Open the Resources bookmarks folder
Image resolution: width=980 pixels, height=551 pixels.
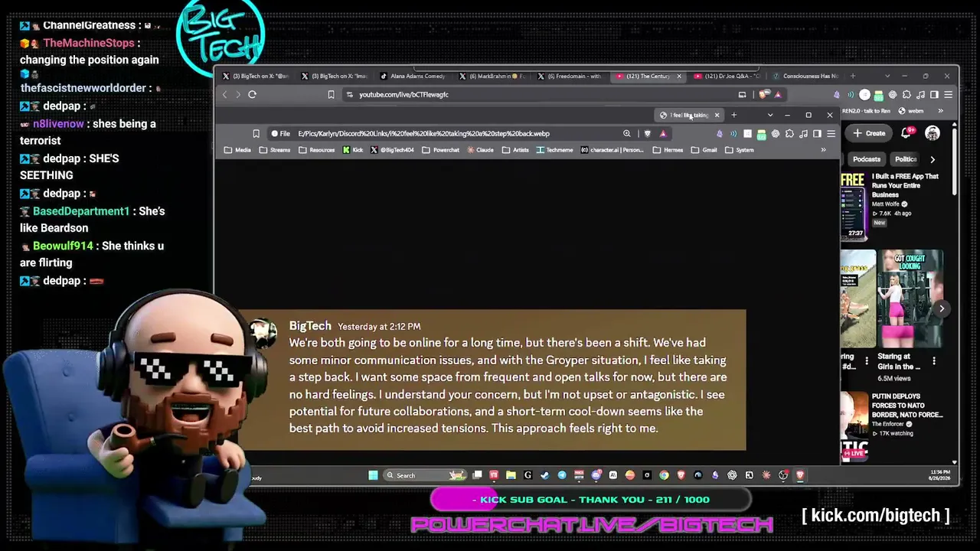coord(316,150)
